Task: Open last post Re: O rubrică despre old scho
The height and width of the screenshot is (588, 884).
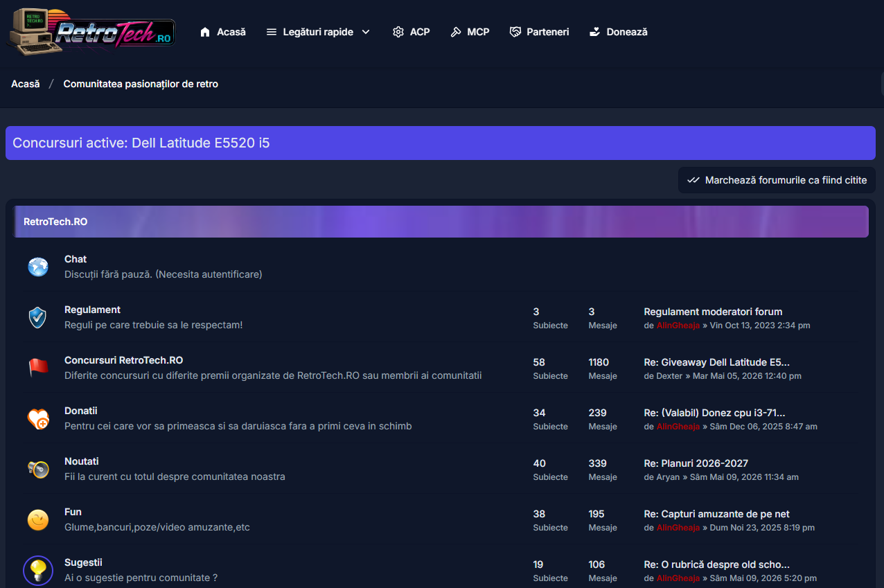Action: click(716, 564)
